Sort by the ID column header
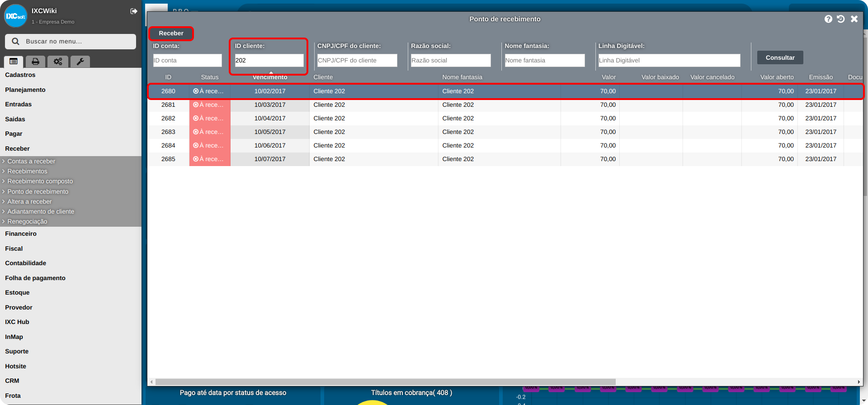Image resolution: width=868 pixels, height=405 pixels. 168,77
